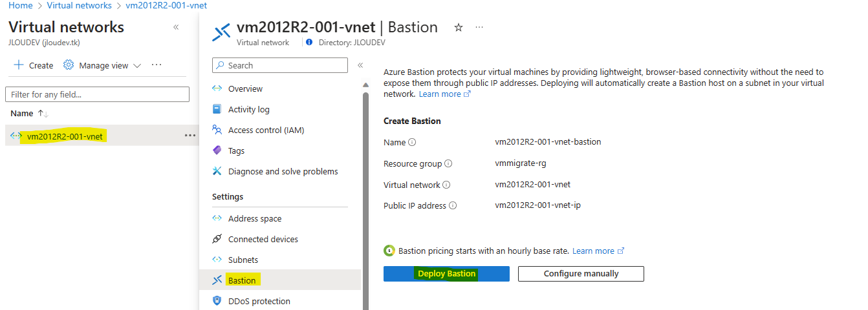The image size is (868, 310).
Task: Click the purple Tags icon
Action: 217,150
